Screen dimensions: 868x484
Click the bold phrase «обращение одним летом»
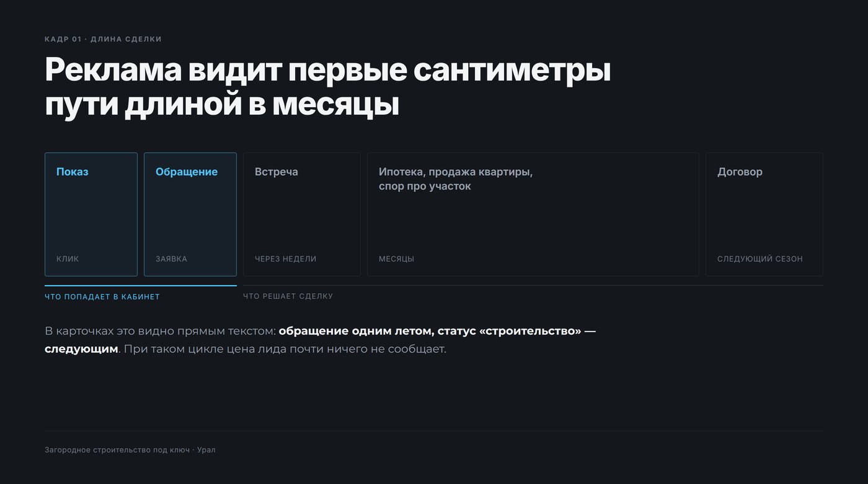[356, 331]
